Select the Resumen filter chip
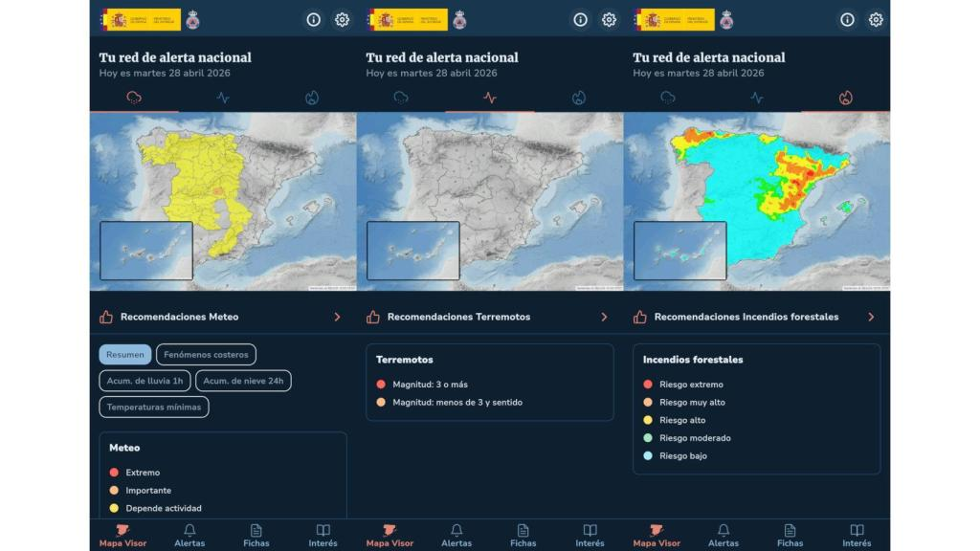Screen dimensions: 980x551 click(x=125, y=355)
